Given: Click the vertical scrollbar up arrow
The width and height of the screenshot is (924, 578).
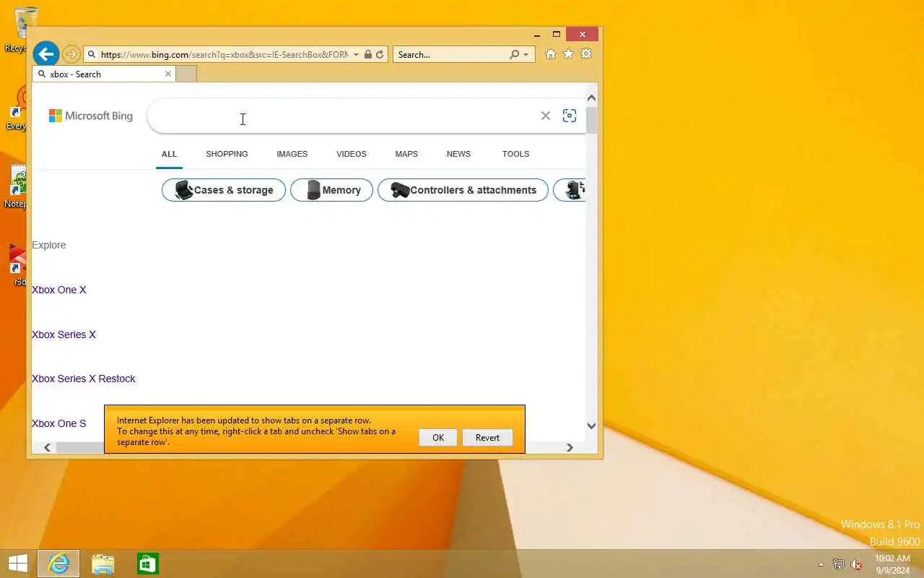Looking at the screenshot, I should click(591, 98).
